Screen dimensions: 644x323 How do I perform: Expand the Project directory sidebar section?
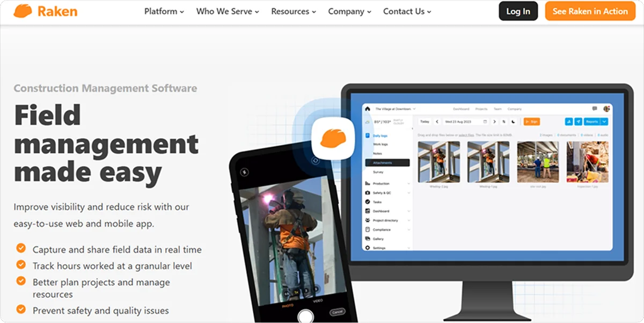[x=387, y=220]
